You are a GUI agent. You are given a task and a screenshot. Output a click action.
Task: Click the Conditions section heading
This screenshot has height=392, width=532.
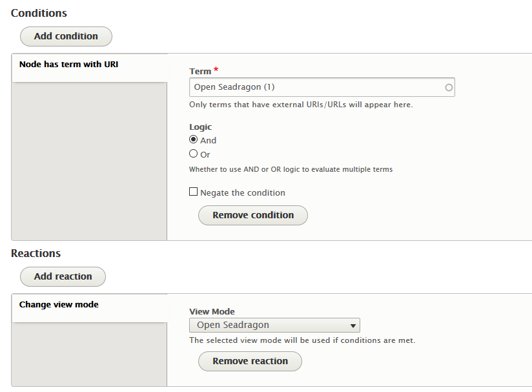point(39,13)
